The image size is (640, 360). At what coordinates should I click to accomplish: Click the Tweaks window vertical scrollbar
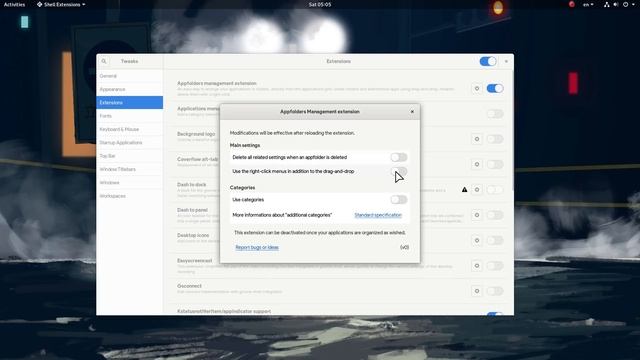[x=513, y=129]
